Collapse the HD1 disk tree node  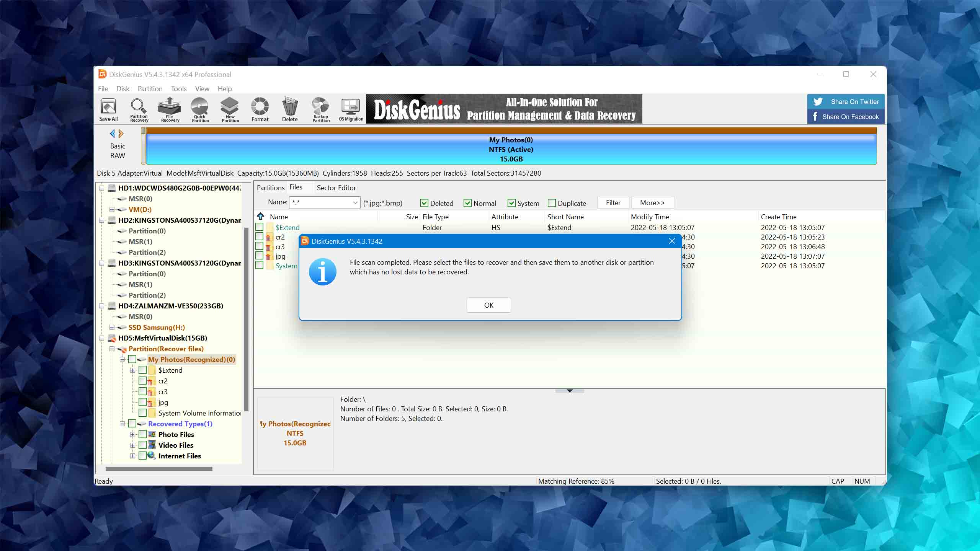tap(102, 188)
